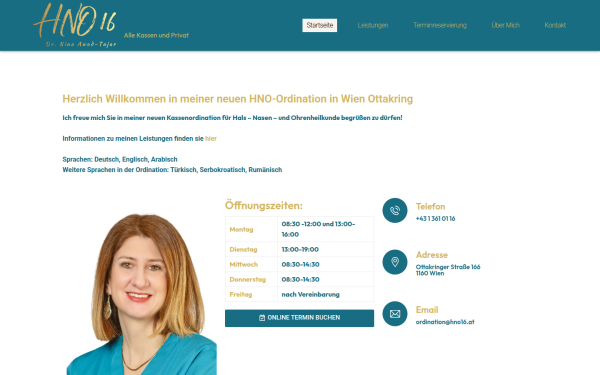The image size is (600, 375).
Task: Click the 13:00-19:00 hours cell
Action: [x=326, y=249]
